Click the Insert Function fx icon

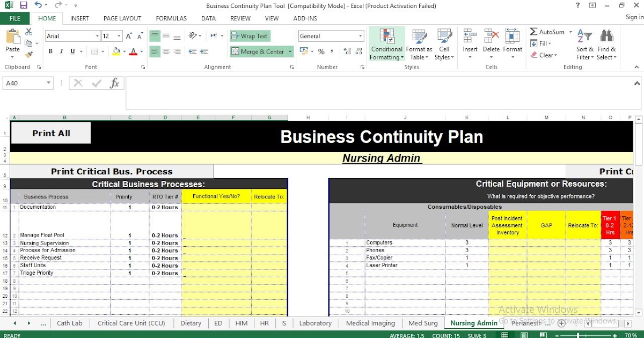[114, 83]
